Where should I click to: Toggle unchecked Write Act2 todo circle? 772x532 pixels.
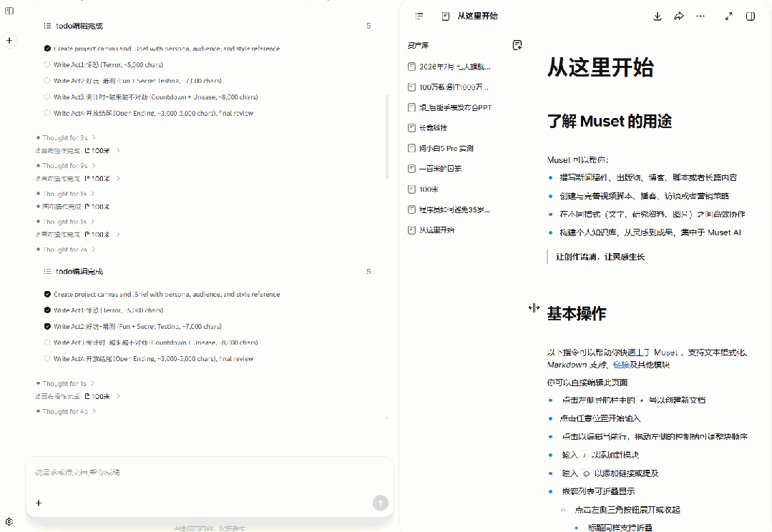coord(47,81)
